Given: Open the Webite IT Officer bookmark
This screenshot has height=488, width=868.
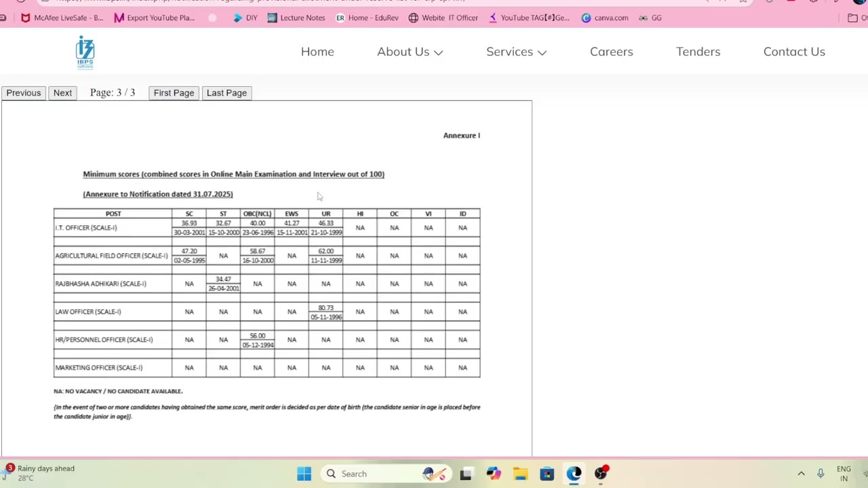Looking at the screenshot, I should (x=443, y=18).
